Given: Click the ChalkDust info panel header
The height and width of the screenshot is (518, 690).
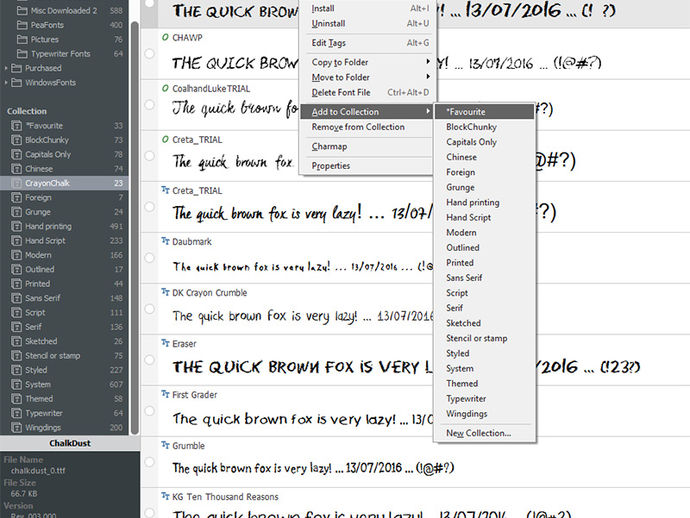Looking at the screenshot, I should coord(70,444).
